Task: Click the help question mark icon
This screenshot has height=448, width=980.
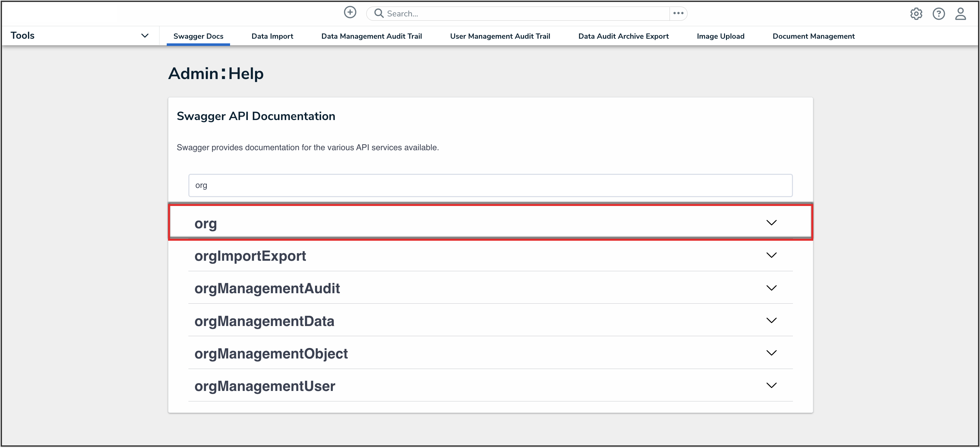Action: pos(939,14)
